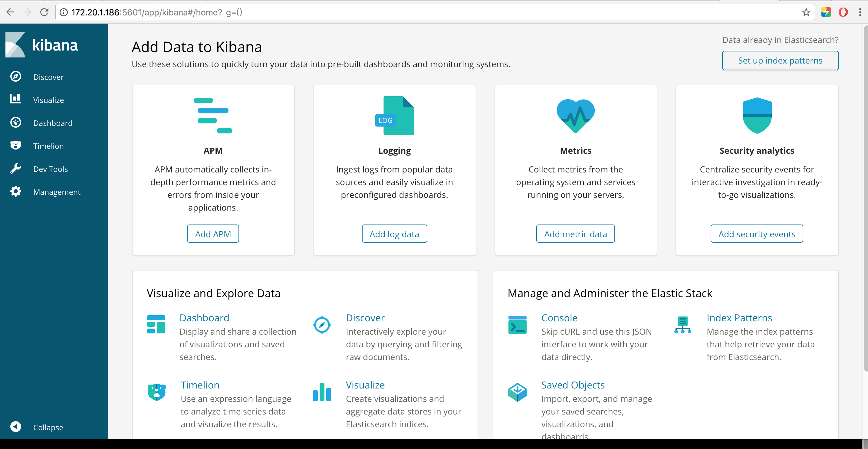Open Management from the sidebar menu

click(57, 192)
